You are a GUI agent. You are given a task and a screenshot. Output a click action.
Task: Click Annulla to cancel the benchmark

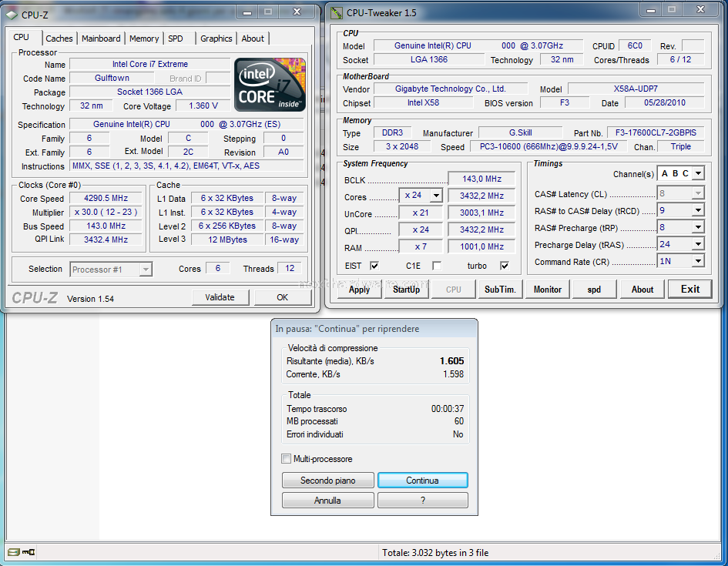tap(327, 500)
